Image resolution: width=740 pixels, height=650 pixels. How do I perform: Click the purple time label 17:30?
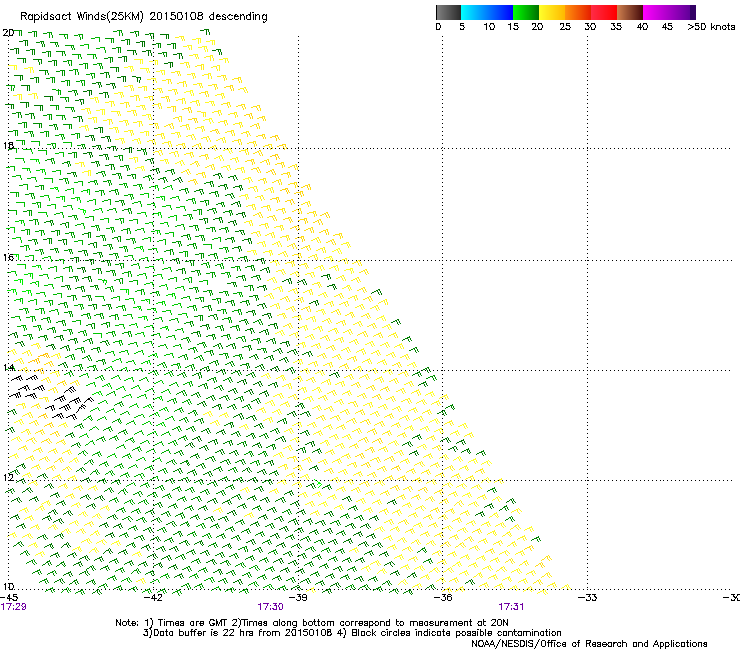pyautogui.click(x=270, y=607)
